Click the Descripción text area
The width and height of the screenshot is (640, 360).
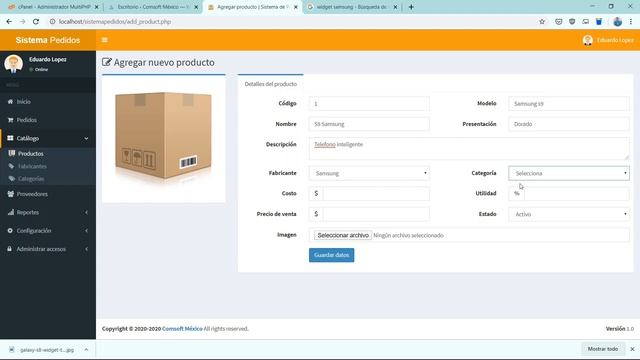click(469, 149)
